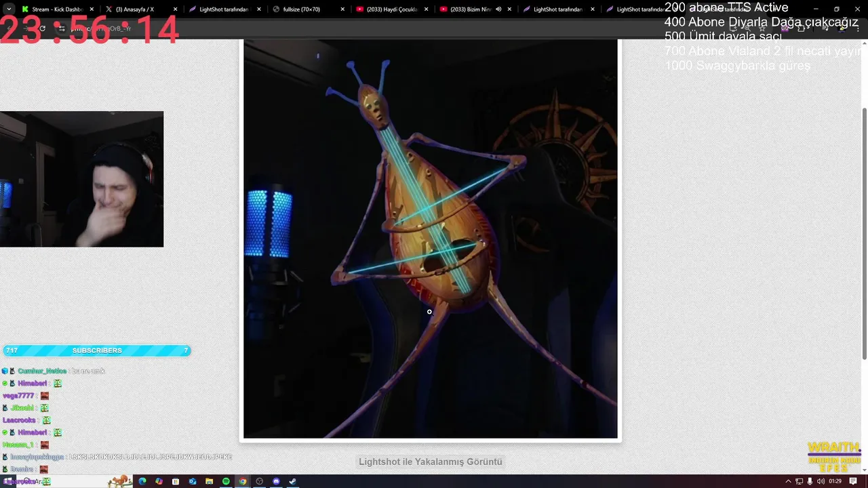Click chat user vega7777's name

[x=18, y=396]
